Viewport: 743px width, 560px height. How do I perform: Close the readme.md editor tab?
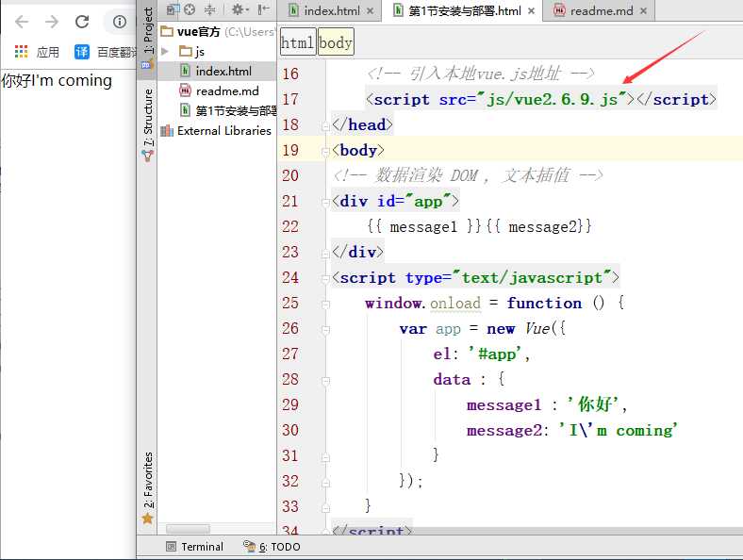pos(643,11)
